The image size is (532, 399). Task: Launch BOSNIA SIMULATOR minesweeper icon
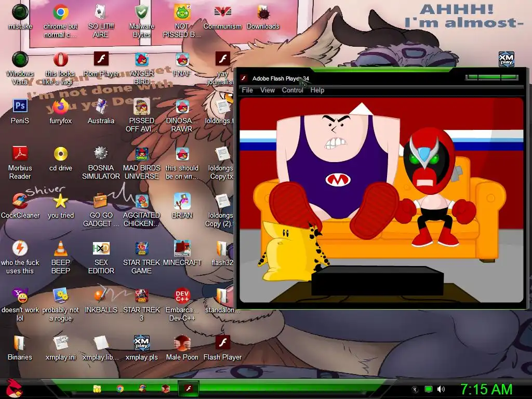click(x=101, y=163)
